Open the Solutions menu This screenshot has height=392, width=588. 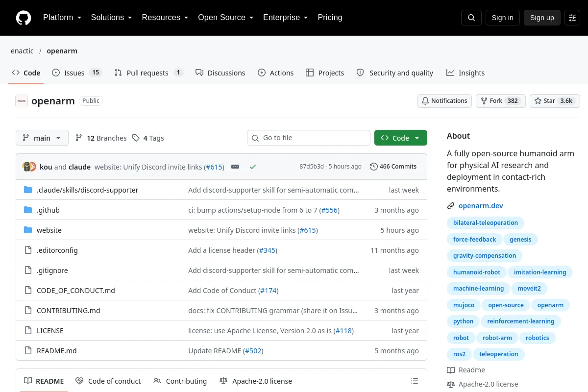(111, 18)
